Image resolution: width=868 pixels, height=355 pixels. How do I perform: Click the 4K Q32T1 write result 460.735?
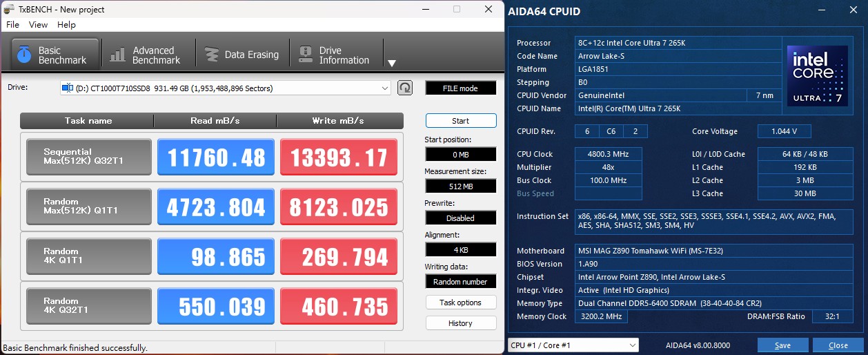(x=339, y=306)
